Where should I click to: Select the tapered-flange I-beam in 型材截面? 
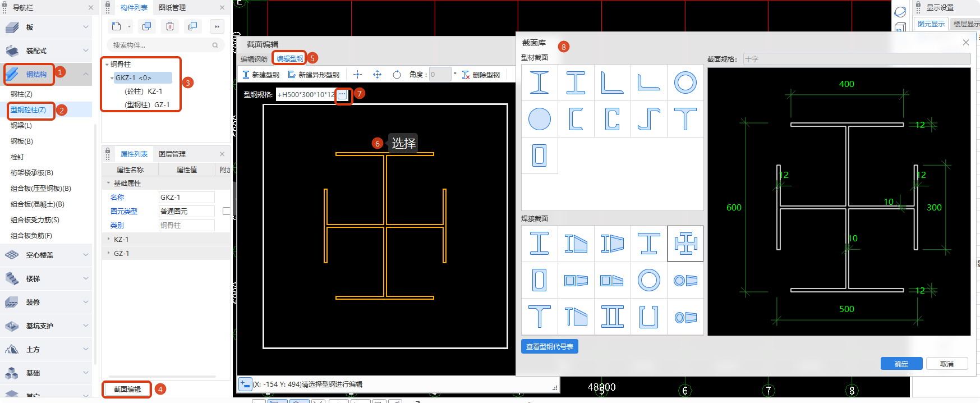coord(540,83)
